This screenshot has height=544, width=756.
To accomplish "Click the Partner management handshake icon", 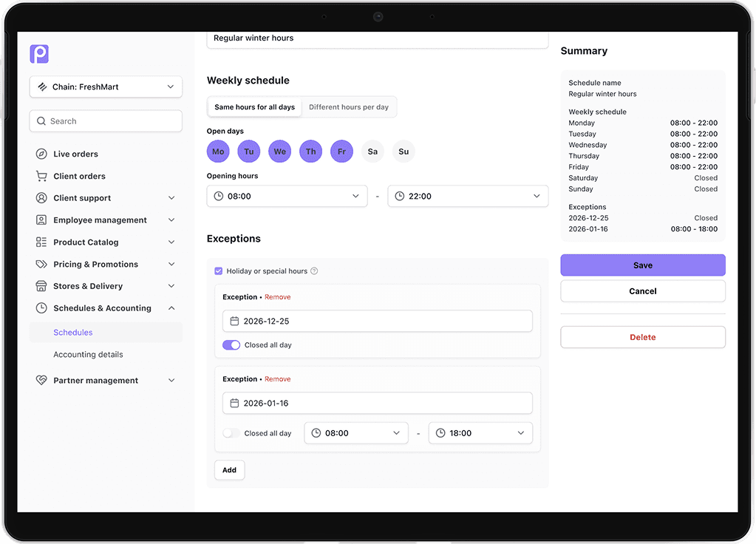I will coord(41,380).
